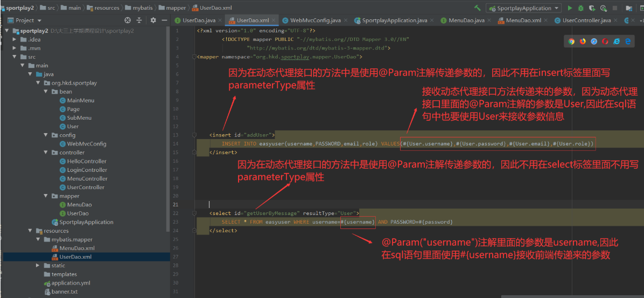Collapse the mapper package arrow

(46, 196)
